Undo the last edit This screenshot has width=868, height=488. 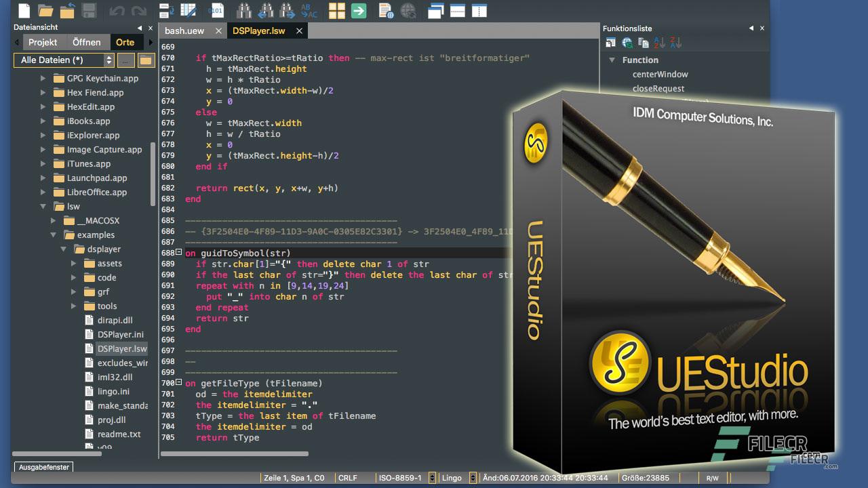(117, 10)
